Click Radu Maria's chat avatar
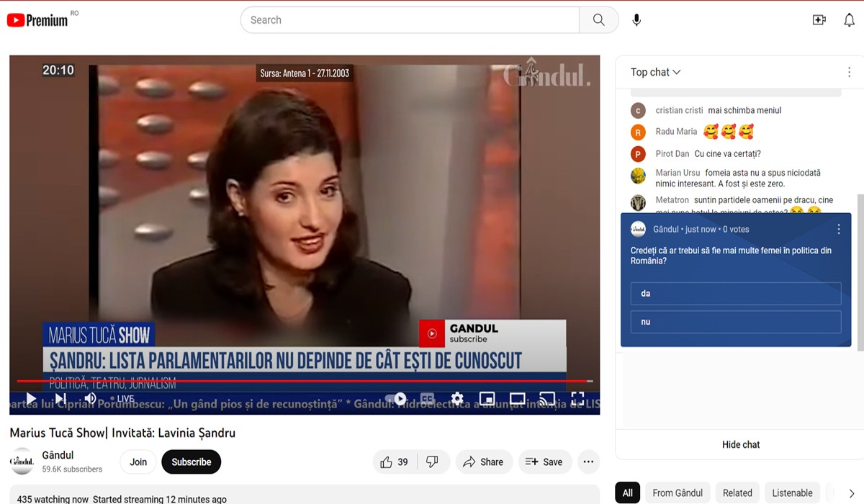This screenshot has height=504, width=864. click(638, 132)
